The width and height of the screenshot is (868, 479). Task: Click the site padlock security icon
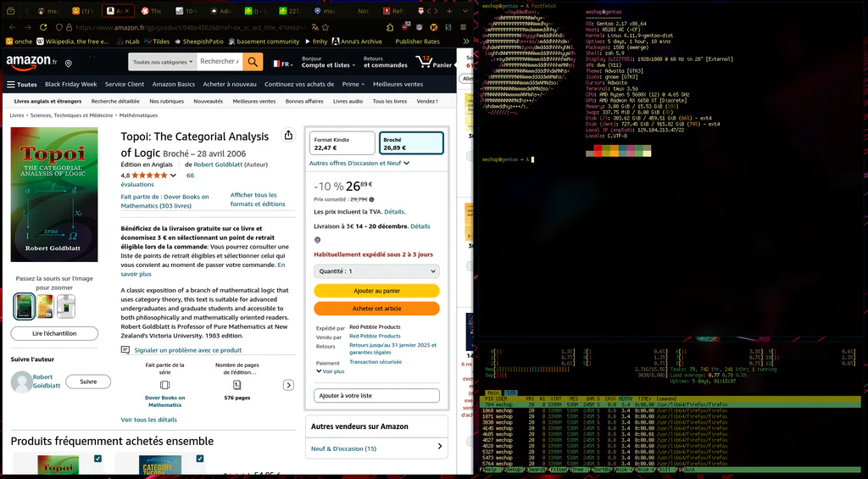click(70, 27)
